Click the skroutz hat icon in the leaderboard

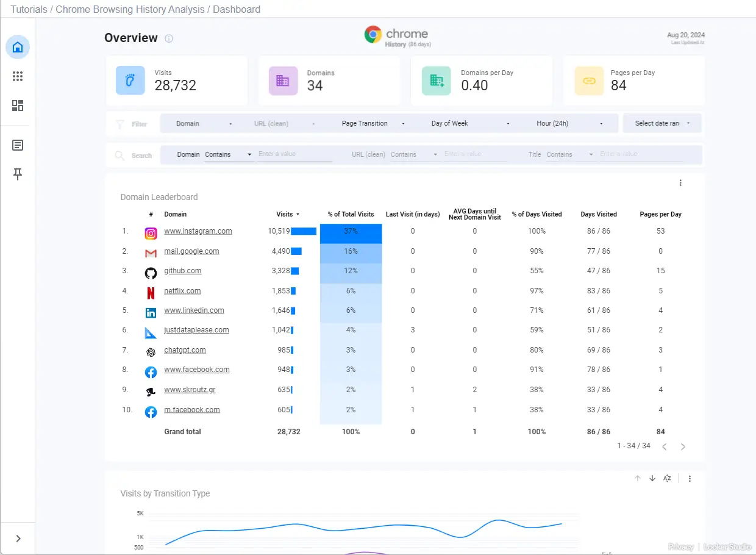pyautogui.click(x=151, y=392)
